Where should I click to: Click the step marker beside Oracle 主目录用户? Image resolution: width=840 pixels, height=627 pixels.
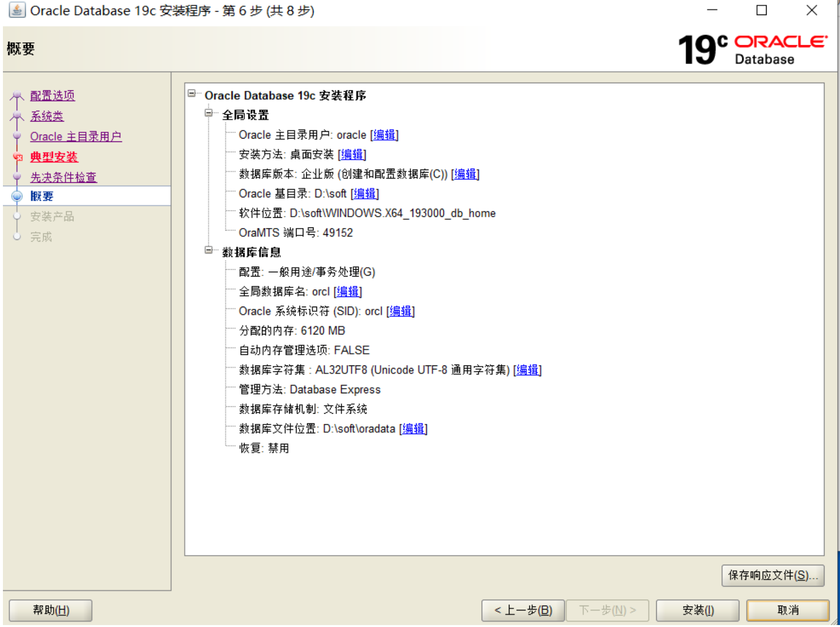tap(17, 137)
